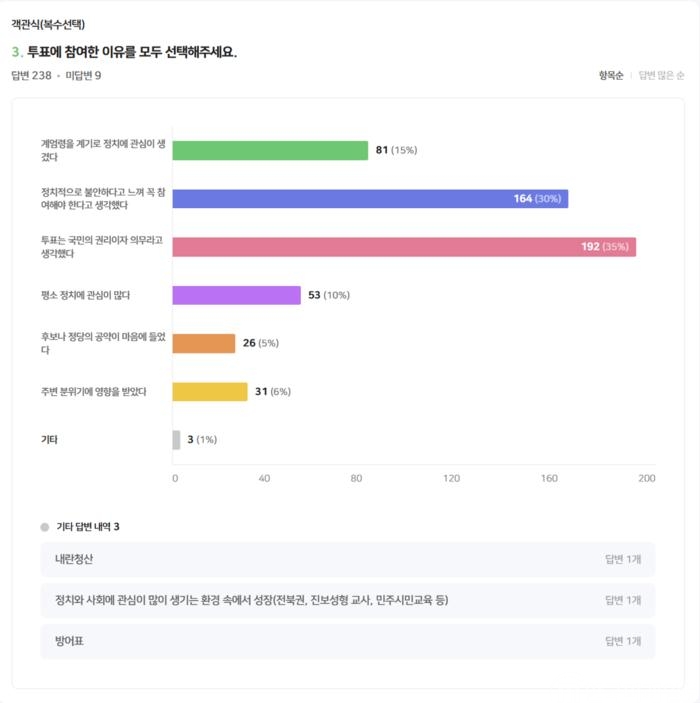The image size is (700, 703).
Task: Sort results by 답변 많은 순
Action: tap(661, 75)
